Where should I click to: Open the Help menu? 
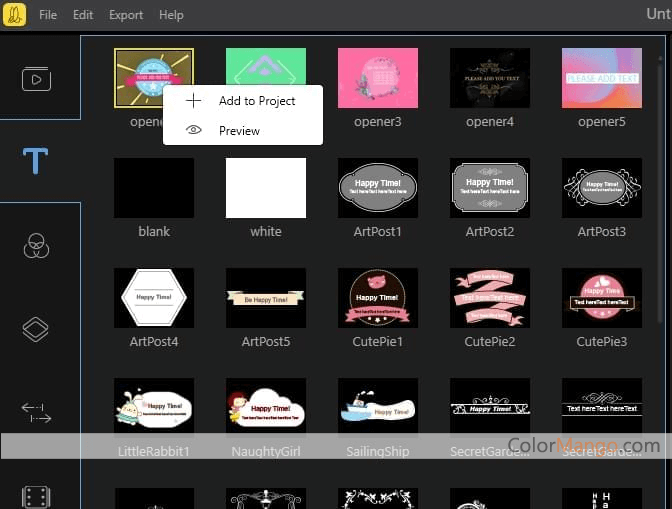click(171, 15)
